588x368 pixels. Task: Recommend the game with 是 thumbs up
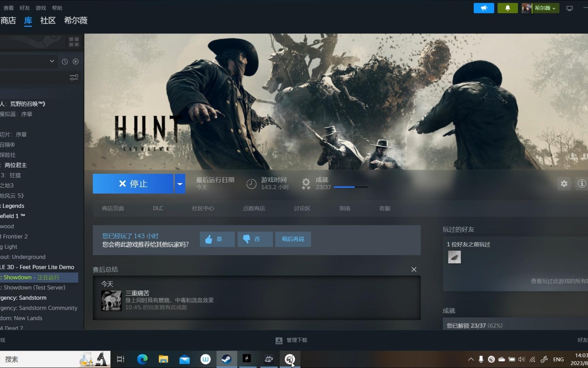tap(217, 239)
